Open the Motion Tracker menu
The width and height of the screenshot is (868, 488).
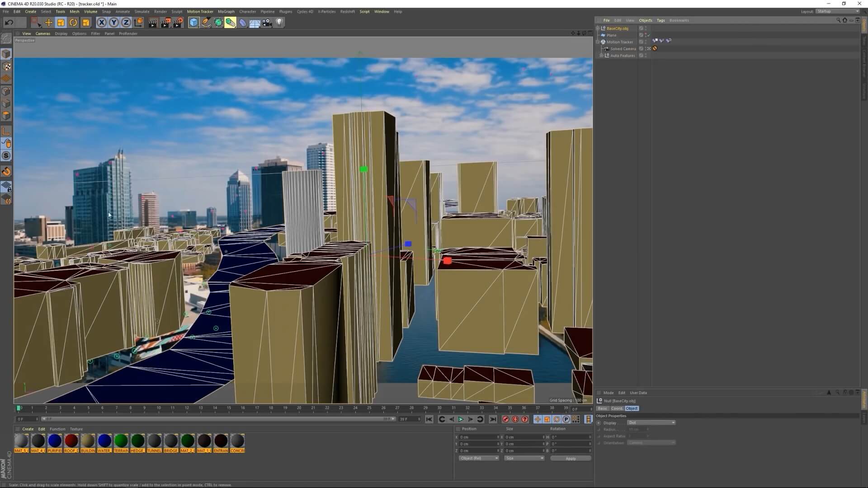200,12
